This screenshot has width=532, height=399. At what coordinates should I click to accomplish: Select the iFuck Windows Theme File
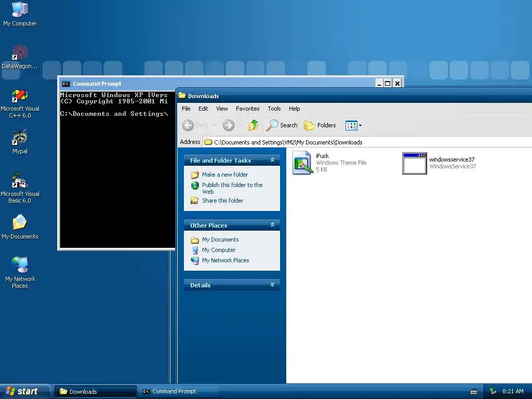(x=329, y=163)
